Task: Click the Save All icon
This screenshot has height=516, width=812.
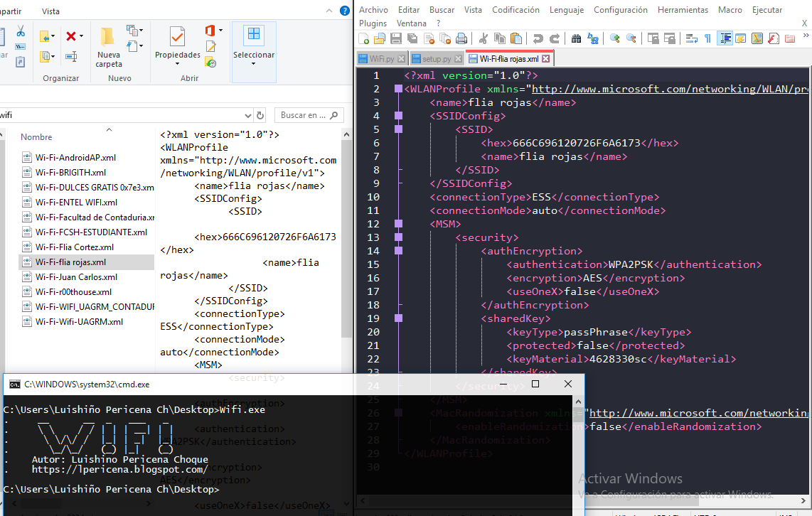Action: pyautogui.click(x=413, y=39)
